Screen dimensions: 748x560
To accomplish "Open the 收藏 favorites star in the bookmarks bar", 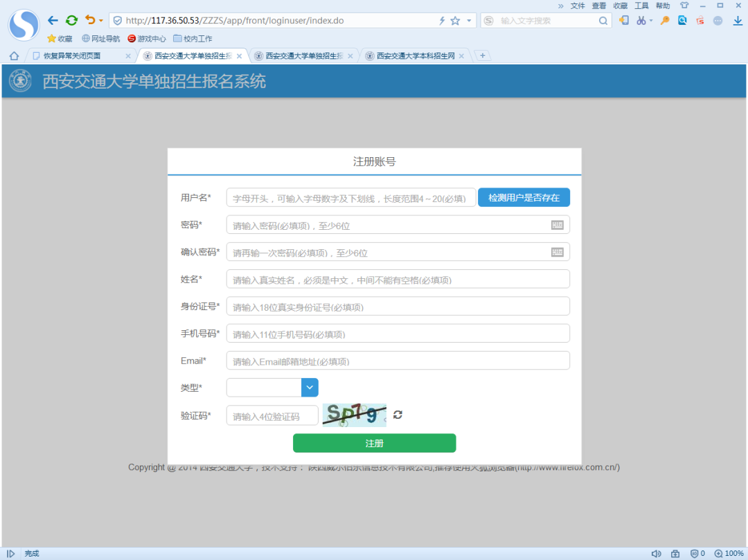I will click(x=60, y=39).
